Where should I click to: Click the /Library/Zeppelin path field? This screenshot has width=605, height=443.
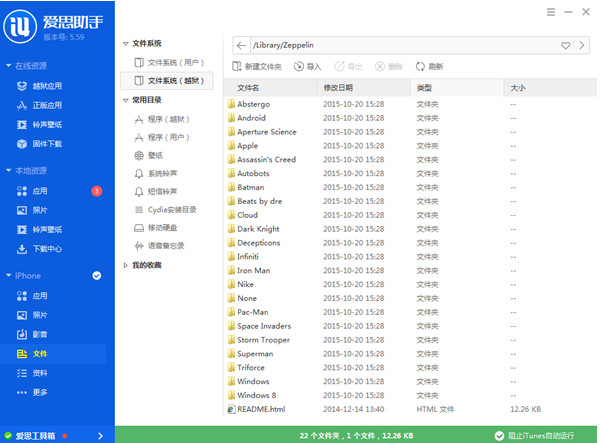tap(400, 45)
